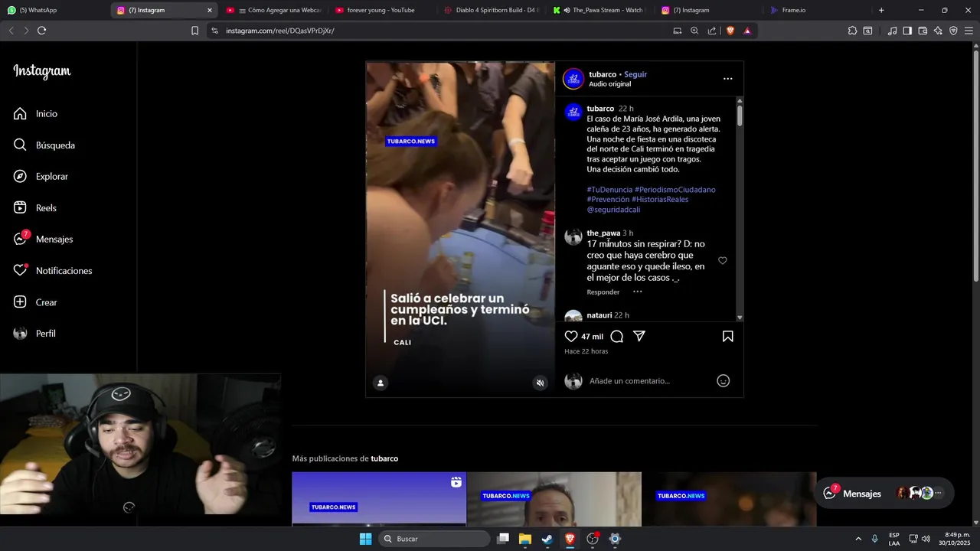Click the address bar URL
Screen dimensions: 980x551
pos(280,31)
